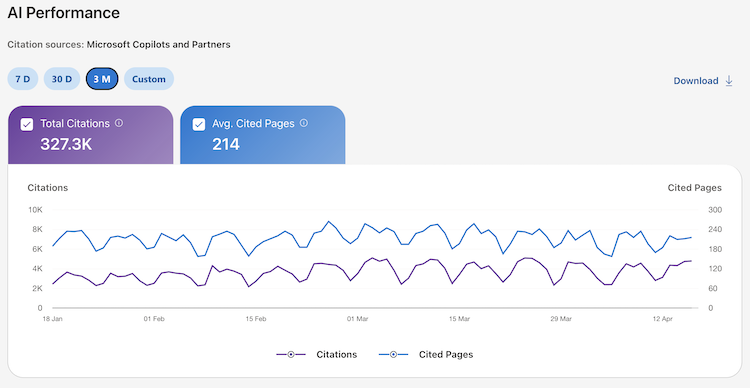
Task: Click the 29 Mar axis label
Action: click(x=561, y=319)
